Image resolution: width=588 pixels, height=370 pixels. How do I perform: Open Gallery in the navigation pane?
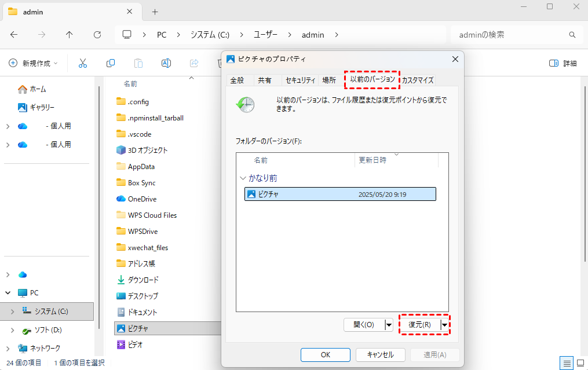tap(42, 107)
